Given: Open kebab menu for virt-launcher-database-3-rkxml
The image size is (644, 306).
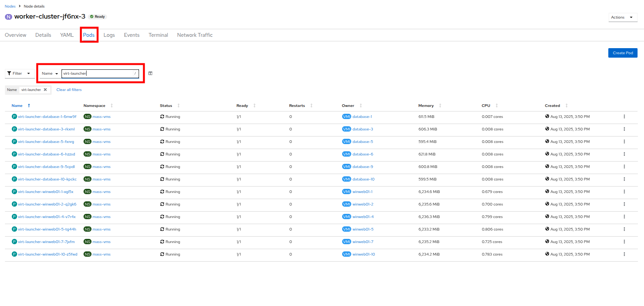Looking at the screenshot, I should 624,129.
